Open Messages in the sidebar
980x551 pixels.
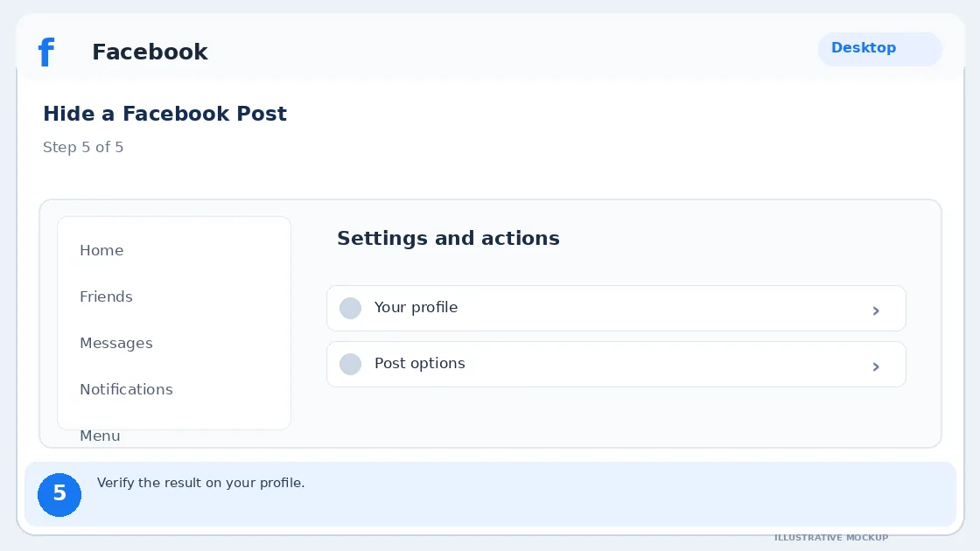coord(116,343)
